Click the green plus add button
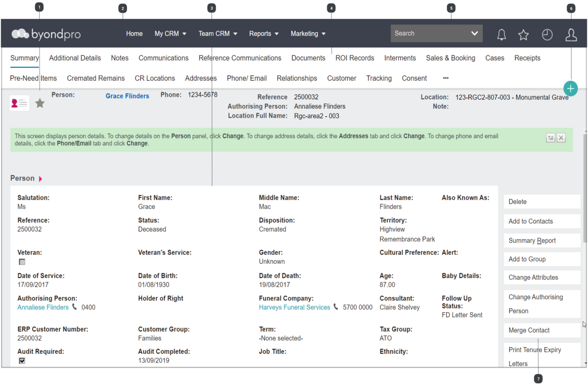The width and height of the screenshot is (588, 387). (x=571, y=89)
